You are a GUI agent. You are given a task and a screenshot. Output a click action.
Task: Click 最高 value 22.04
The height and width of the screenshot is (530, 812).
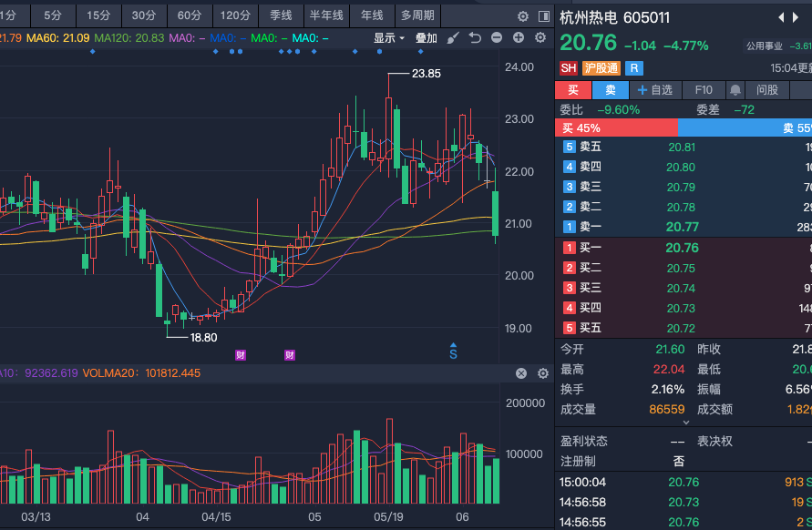pyautogui.click(x=669, y=370)
